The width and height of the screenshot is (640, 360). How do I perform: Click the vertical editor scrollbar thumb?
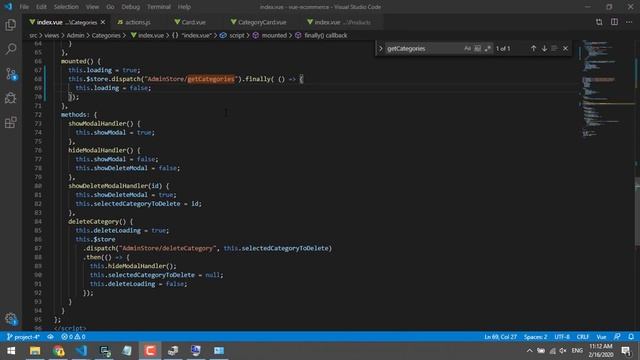(x=637, y=211)
